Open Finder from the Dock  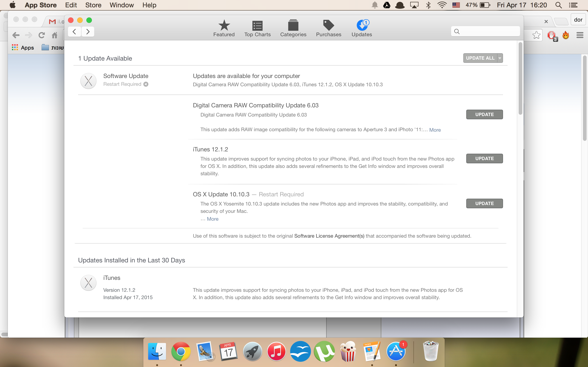pos(157,351)
